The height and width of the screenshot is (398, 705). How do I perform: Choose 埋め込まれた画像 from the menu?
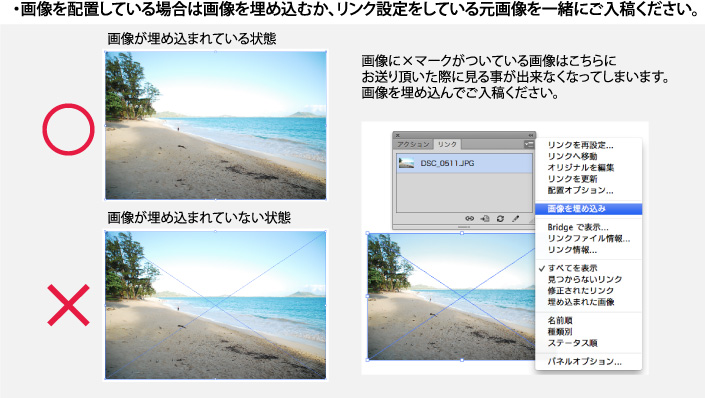point(580,302)
